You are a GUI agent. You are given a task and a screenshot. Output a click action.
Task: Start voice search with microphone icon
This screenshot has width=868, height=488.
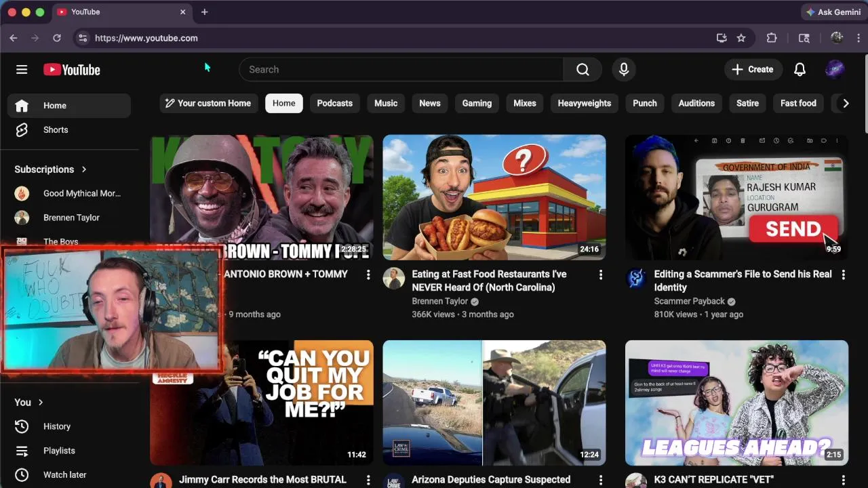pos(624,69)
